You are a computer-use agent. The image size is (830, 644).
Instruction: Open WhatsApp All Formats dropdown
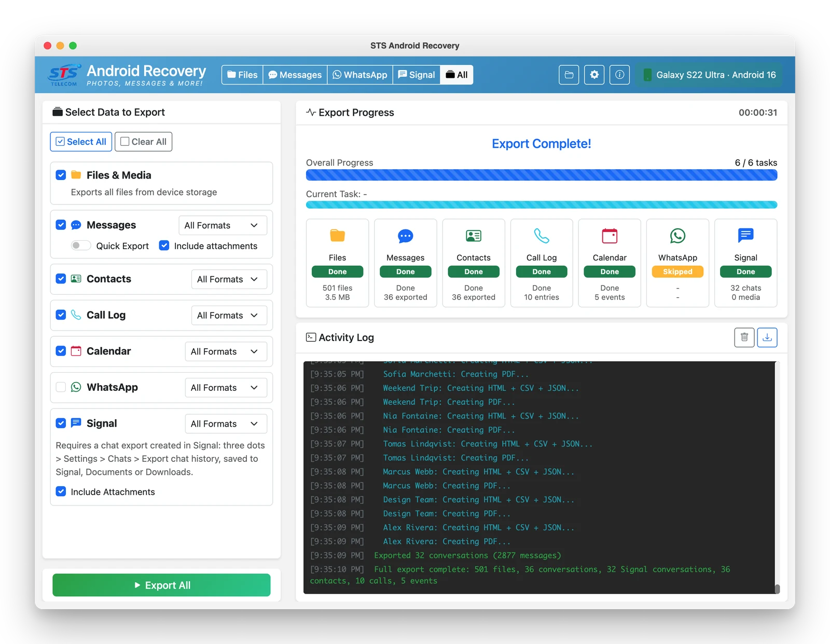tap(226, 388)
